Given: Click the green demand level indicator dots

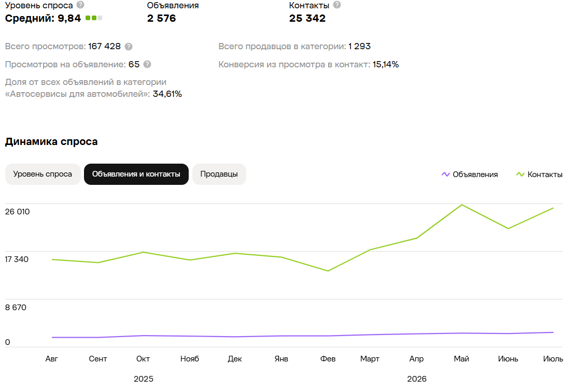Looking at the screenshot, I should click(94, 18).
